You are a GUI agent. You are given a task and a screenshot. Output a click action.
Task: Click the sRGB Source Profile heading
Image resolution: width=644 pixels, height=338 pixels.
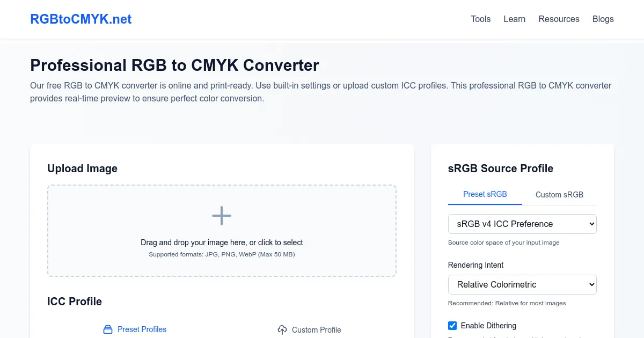500,168
